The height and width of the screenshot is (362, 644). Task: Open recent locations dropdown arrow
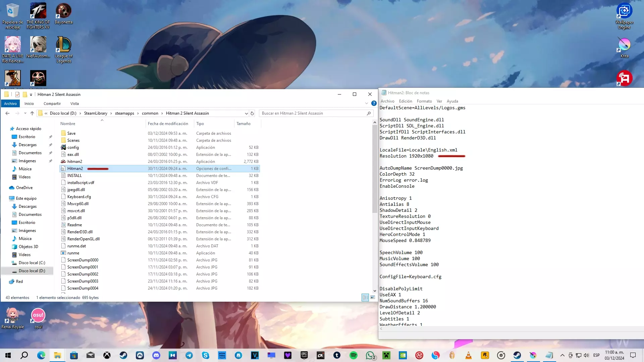tap(25, 113)
